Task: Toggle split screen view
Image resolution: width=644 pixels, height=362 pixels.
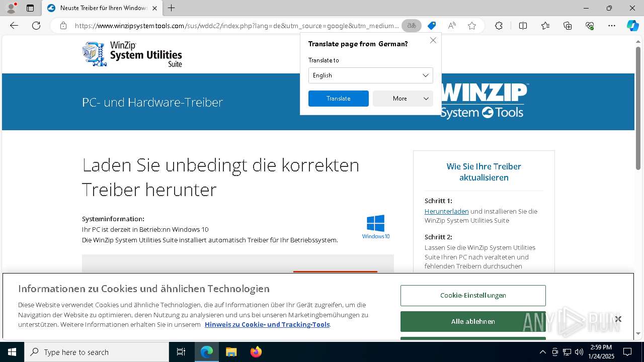Action: (x=523, y=26)
